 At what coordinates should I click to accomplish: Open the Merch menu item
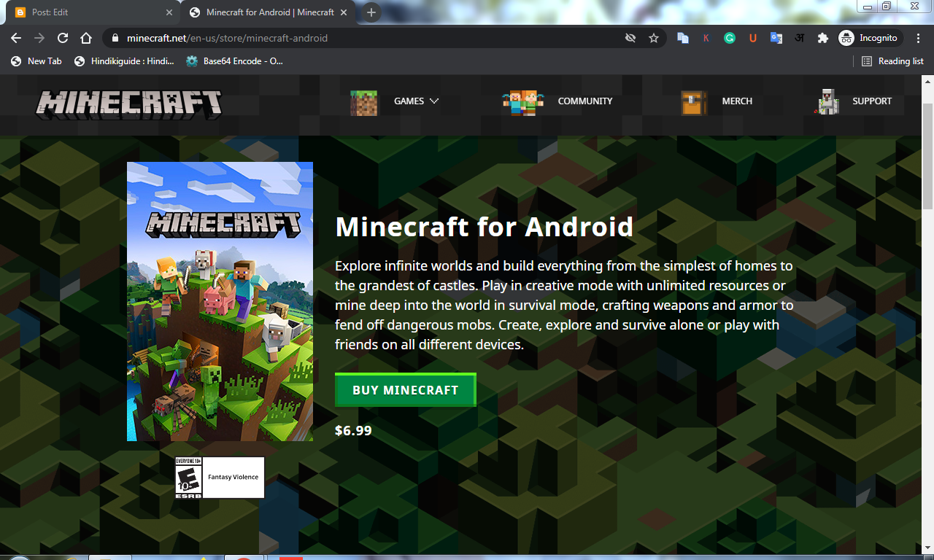(x=737, y=101)
